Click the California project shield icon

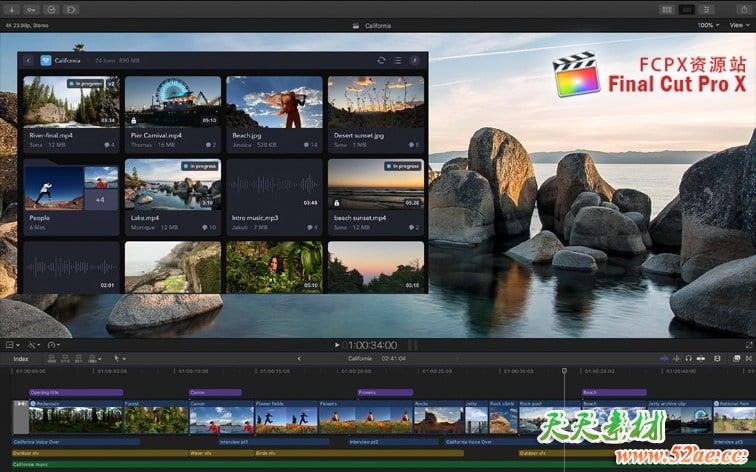(x=46, y=60)
